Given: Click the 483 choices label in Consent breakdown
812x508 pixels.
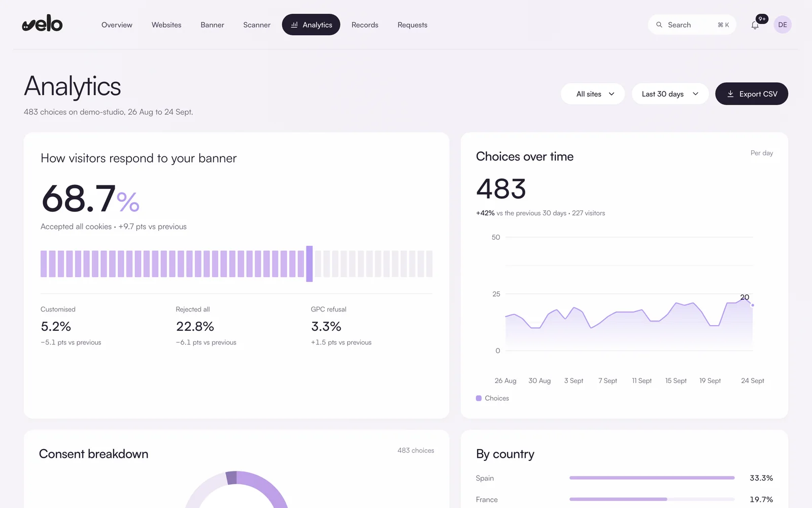Looking at the screenshot, I should pyautogui.click(x=416, y=451).
